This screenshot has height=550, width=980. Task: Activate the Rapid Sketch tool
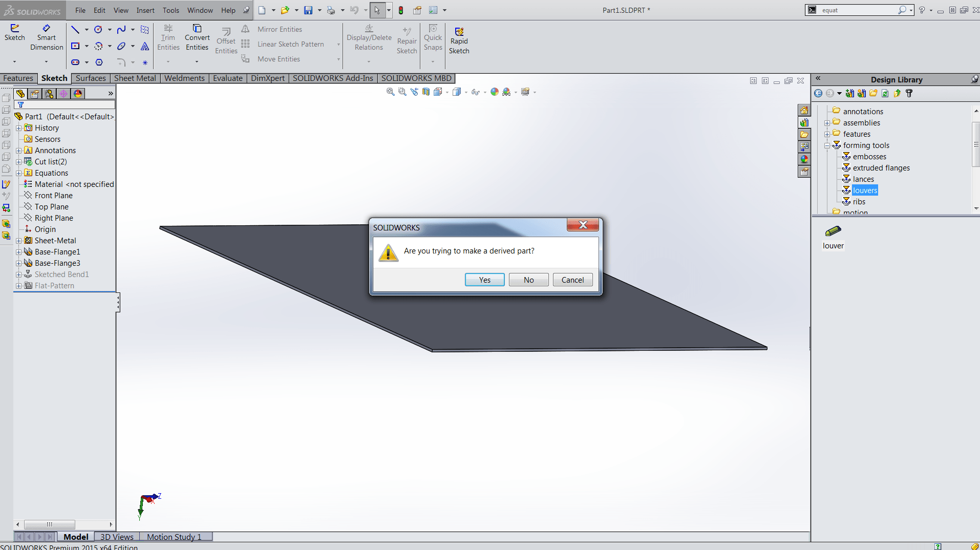(459, 39)
